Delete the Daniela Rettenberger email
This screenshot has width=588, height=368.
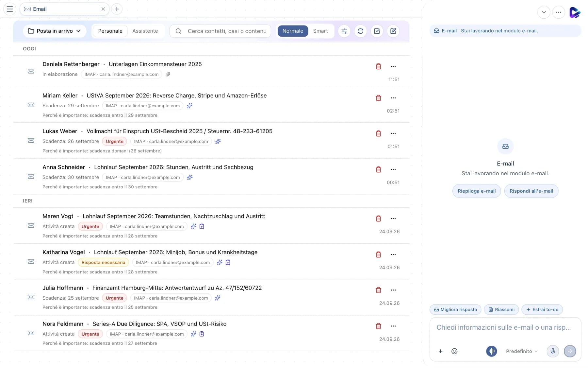click(x=379, y=66)
